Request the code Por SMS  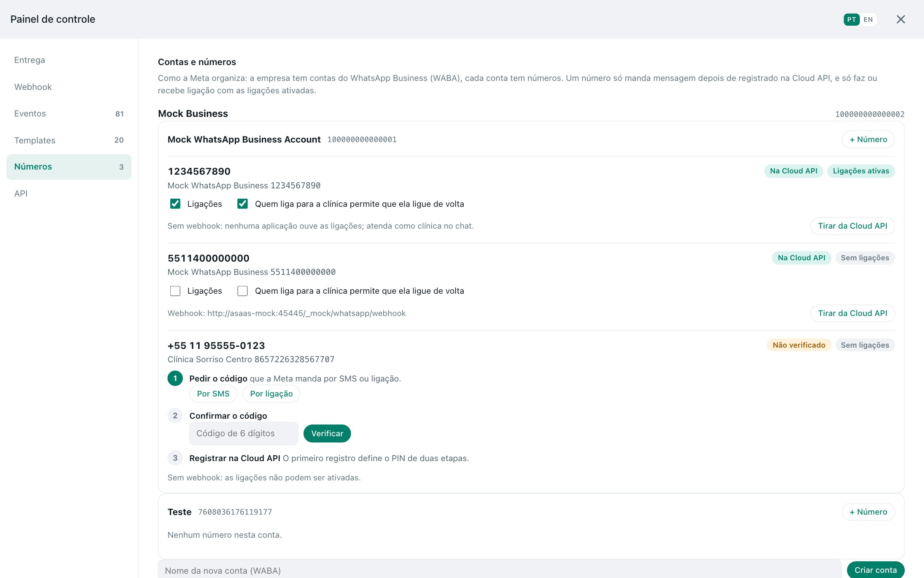pyautogui.click(x=213, y=394)
